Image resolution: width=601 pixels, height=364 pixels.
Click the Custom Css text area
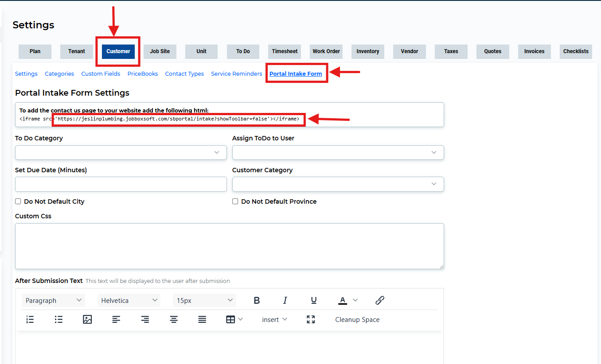click(230, 246)
